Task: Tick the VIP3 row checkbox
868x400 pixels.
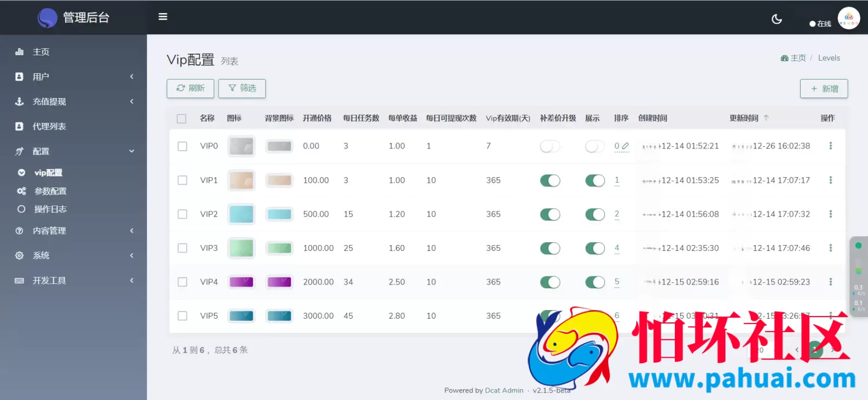Action: pos(182,248)
